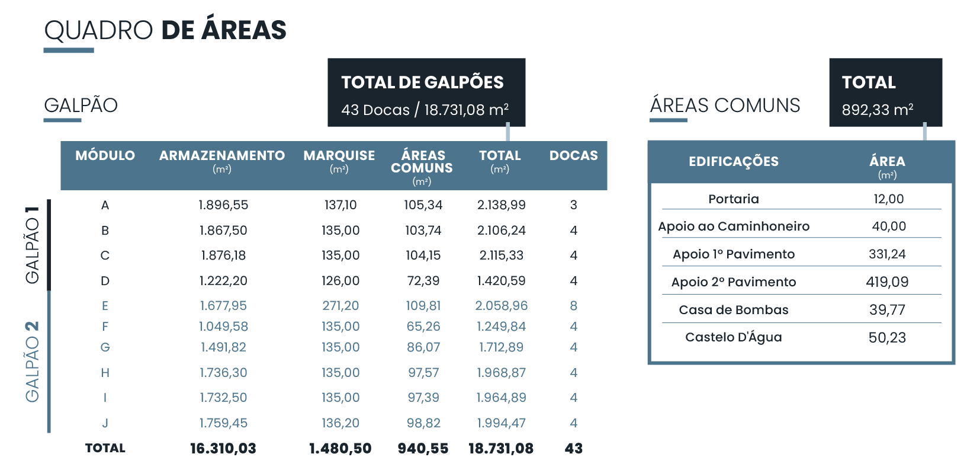
Task: Click the QUADRO DE ÁREAS title
Action: coord(165,30)
